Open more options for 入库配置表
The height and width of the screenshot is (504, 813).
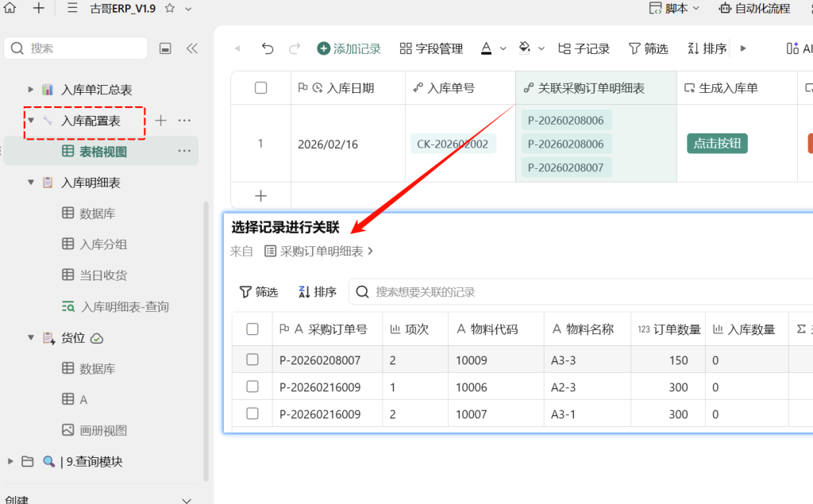pos(184,121)
